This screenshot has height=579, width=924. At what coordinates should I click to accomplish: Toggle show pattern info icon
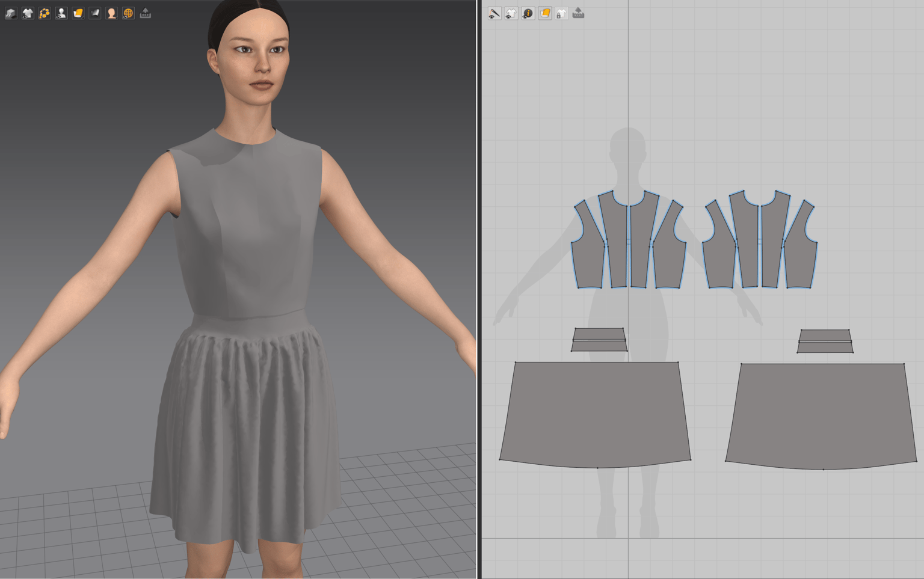point(528,13)
